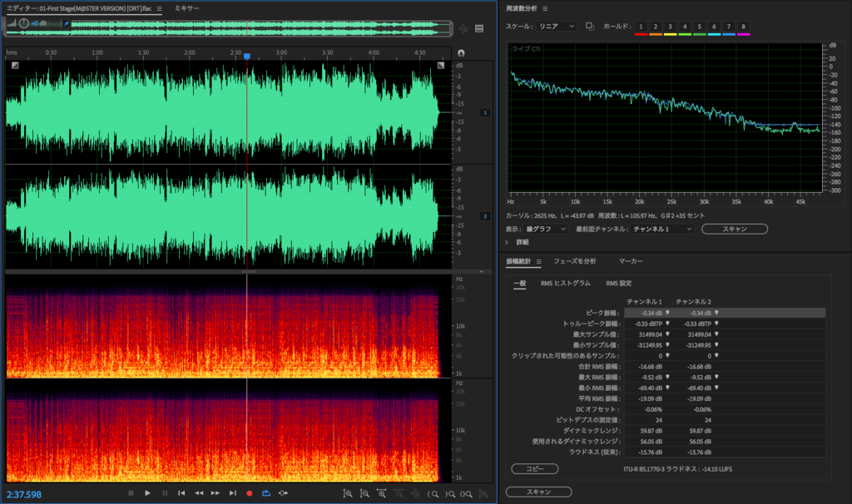
Task: Click hold button 6
Action: click(714, 27)
